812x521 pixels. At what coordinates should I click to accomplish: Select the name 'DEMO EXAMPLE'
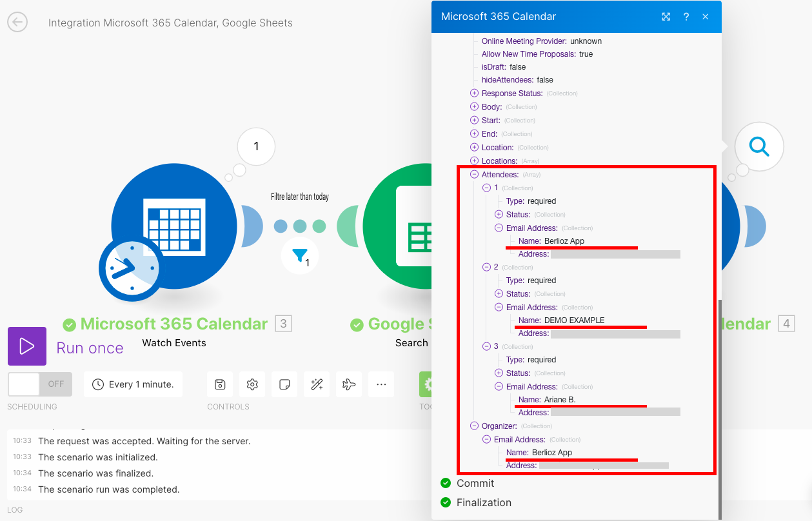[x=575, y=320]
